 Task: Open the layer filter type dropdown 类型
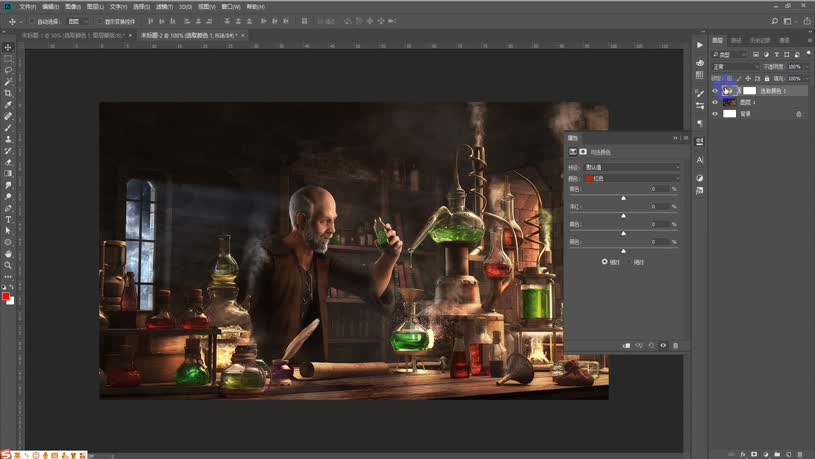coord(730,55)
